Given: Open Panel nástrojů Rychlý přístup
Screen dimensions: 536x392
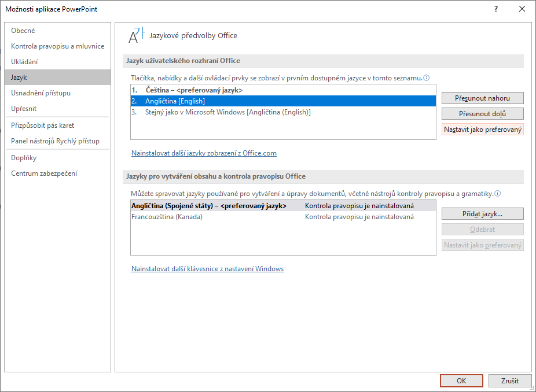Looking at the screenshot, I should click(x=55, y=141).
